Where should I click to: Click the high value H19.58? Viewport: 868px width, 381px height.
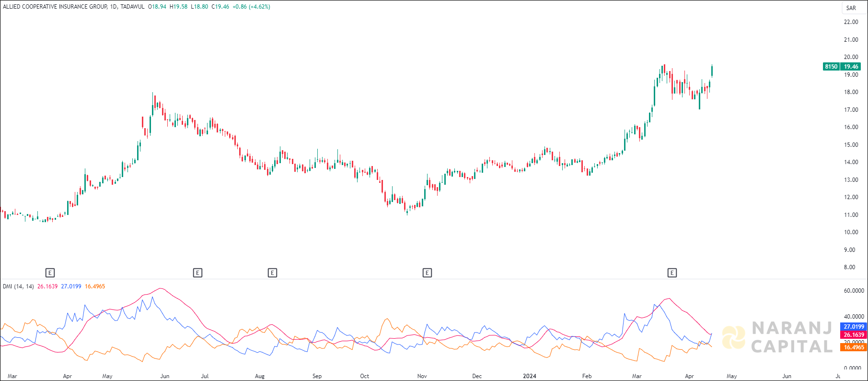[179, 7]
